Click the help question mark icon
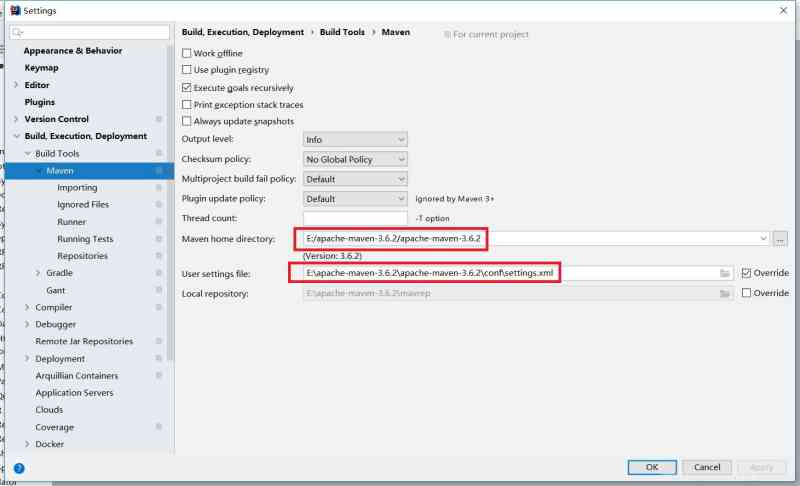The width and height of the screenshot is (800, 486). click(x=19, y=468)
